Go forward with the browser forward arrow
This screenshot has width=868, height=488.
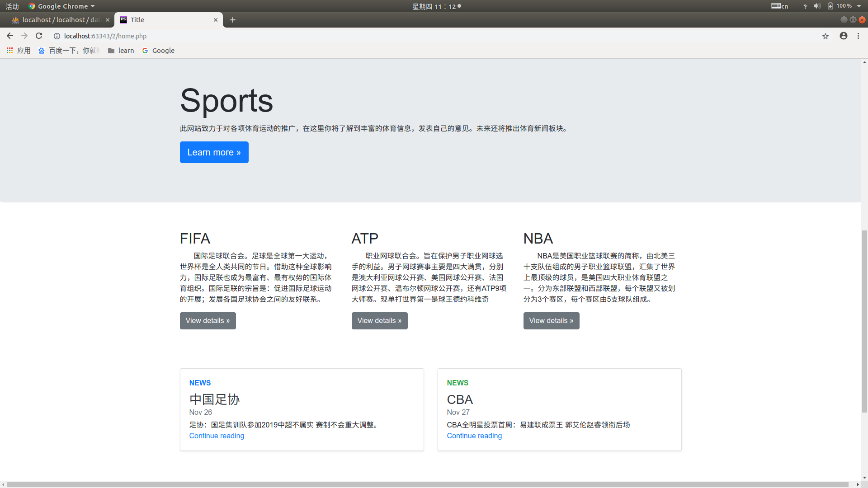point(24,36)
